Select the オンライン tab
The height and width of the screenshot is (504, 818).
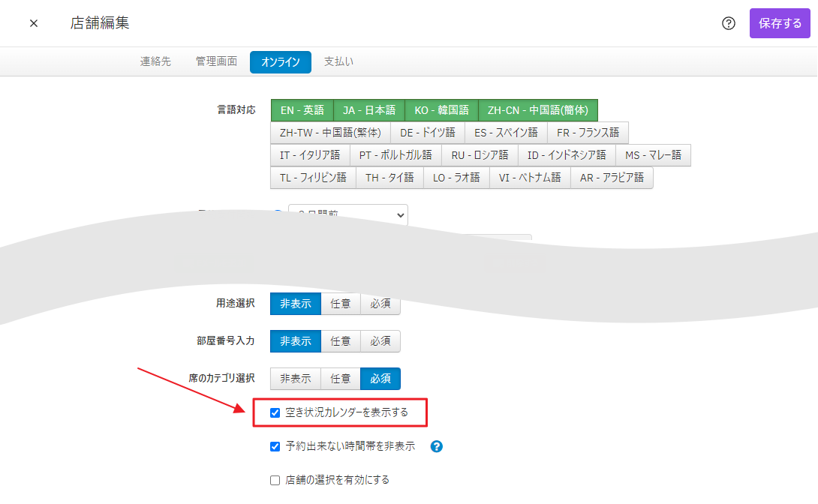pos(280,61)
